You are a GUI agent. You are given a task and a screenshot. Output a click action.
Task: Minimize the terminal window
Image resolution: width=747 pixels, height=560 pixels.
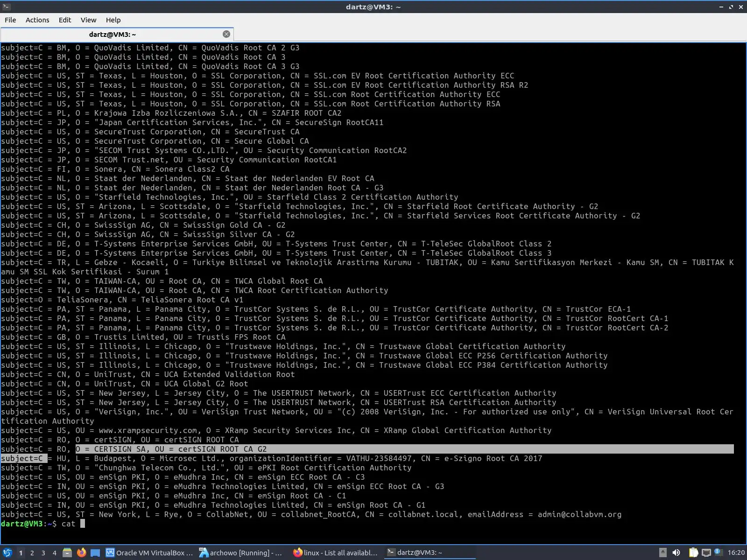point(721,7)
